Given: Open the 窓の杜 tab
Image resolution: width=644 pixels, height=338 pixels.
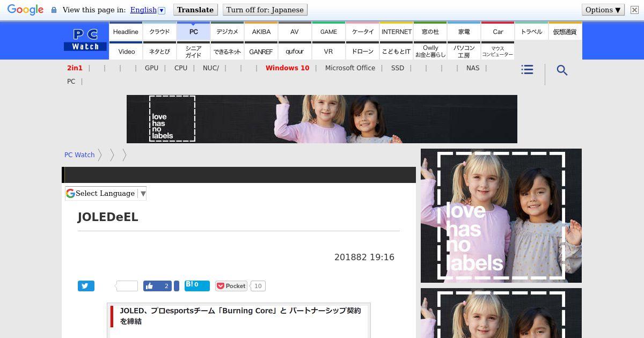Looking at the screenshot, I should (x=430, y=31).
